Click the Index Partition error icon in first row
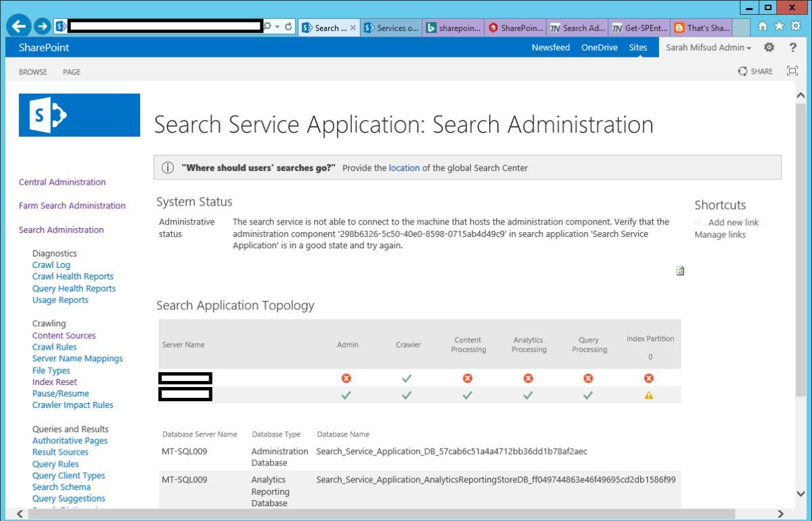Screen dimensions: 812x521 point(649,378)
